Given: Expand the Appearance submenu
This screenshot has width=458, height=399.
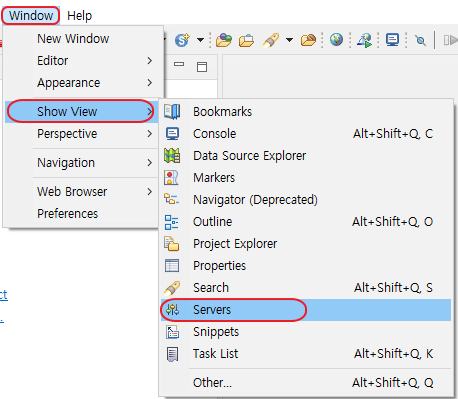Looking at the screenshot, I should point(83,83).
